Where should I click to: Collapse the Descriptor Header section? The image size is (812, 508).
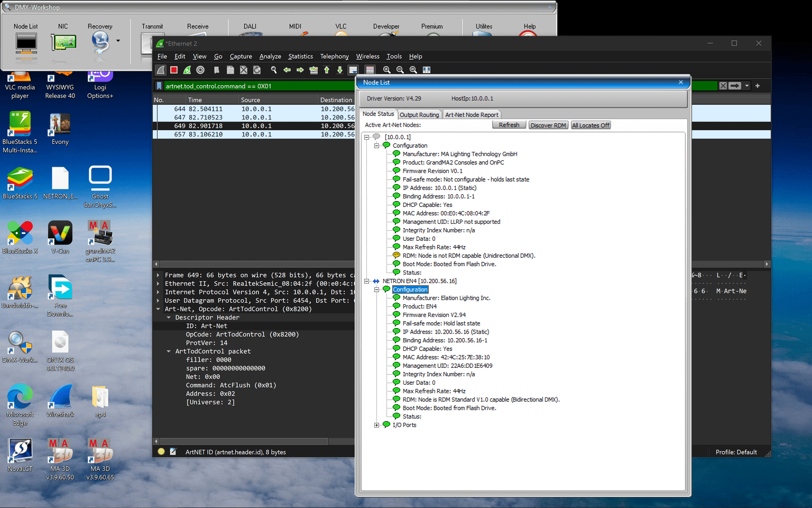click(169, 317)
